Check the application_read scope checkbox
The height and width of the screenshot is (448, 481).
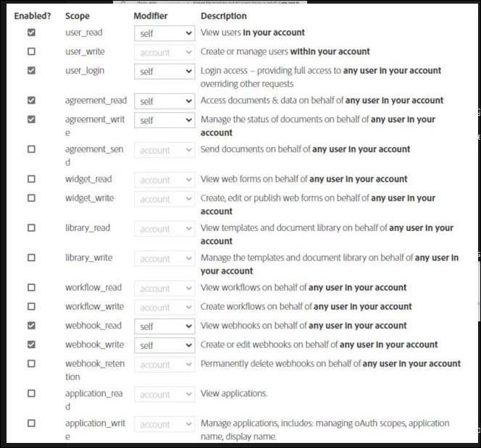click(31, 393)
